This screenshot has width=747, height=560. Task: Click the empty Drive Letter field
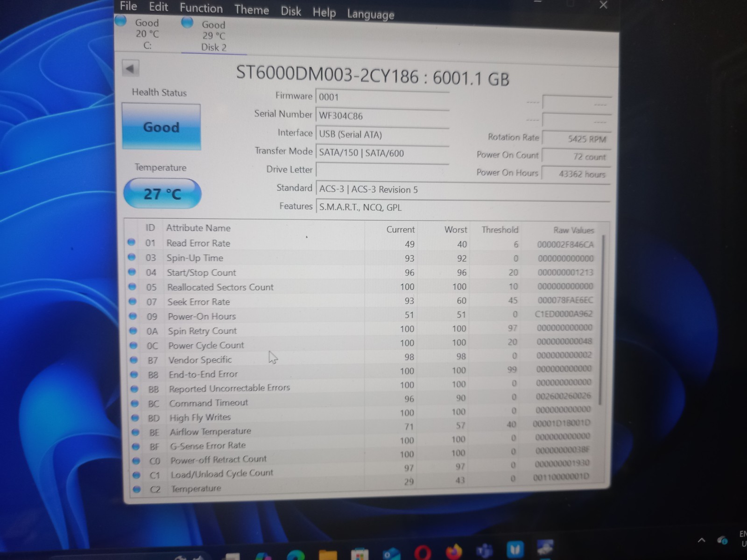tap(382, 170)
